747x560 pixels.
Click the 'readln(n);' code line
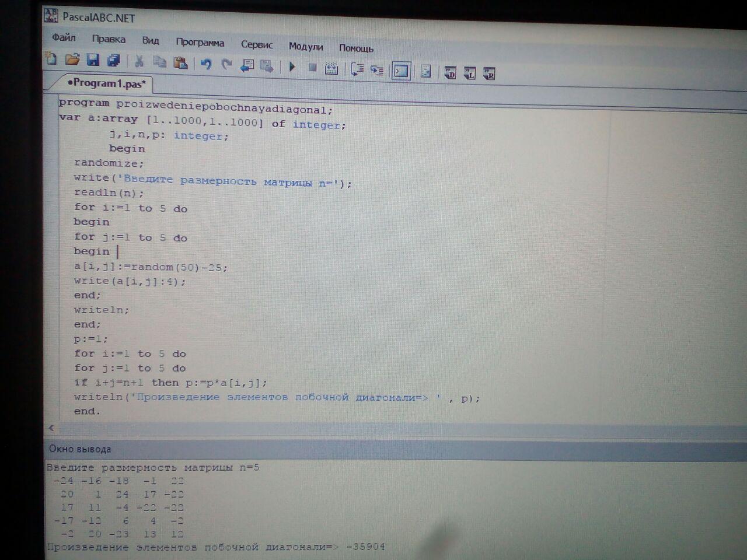(109, 192)
